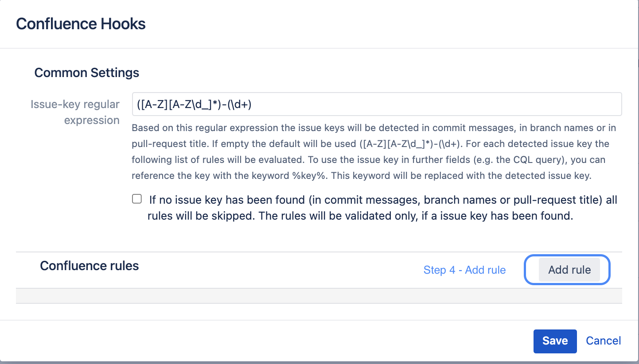The height and width of the screenshot is (364, 639).
Task: Cancel the Confluence Hooks dialog
Action: point(603,341)
